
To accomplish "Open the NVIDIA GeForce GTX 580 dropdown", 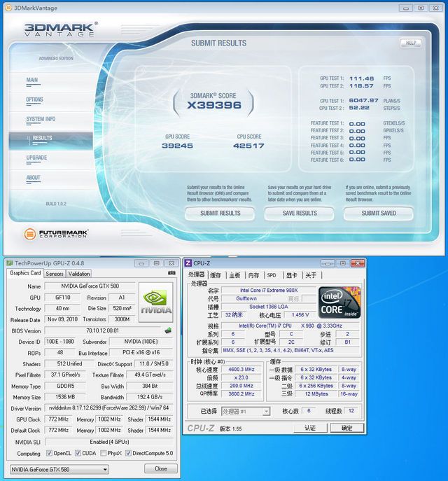I will [59, 469].
